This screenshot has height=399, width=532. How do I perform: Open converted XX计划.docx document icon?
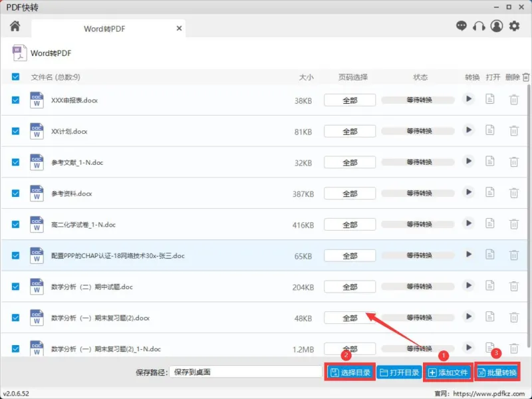coord(489,130)
